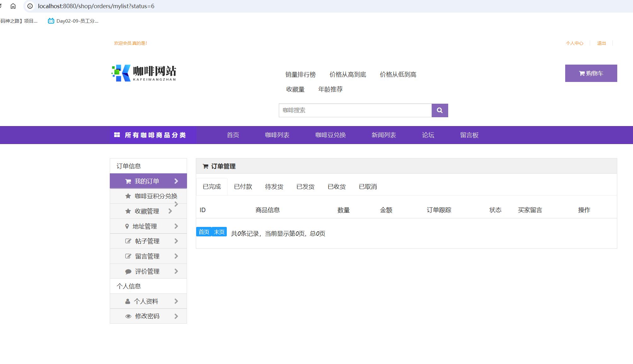Switch to the 待发货 order tab
The image size is (633, 364).
pos(274,186)
